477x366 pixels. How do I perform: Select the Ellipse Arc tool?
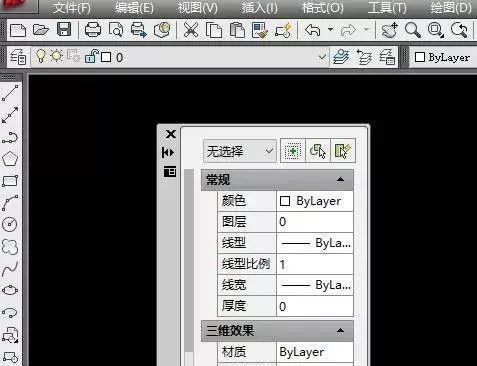click(x=10, y=312)
